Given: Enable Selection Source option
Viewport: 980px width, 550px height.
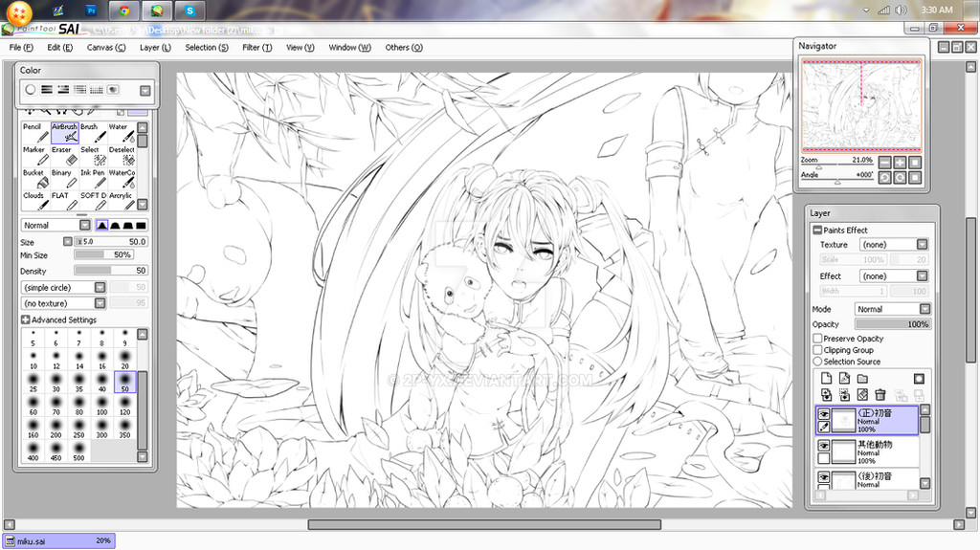Looking at the screenshot, I should click(x=817, y=362).
